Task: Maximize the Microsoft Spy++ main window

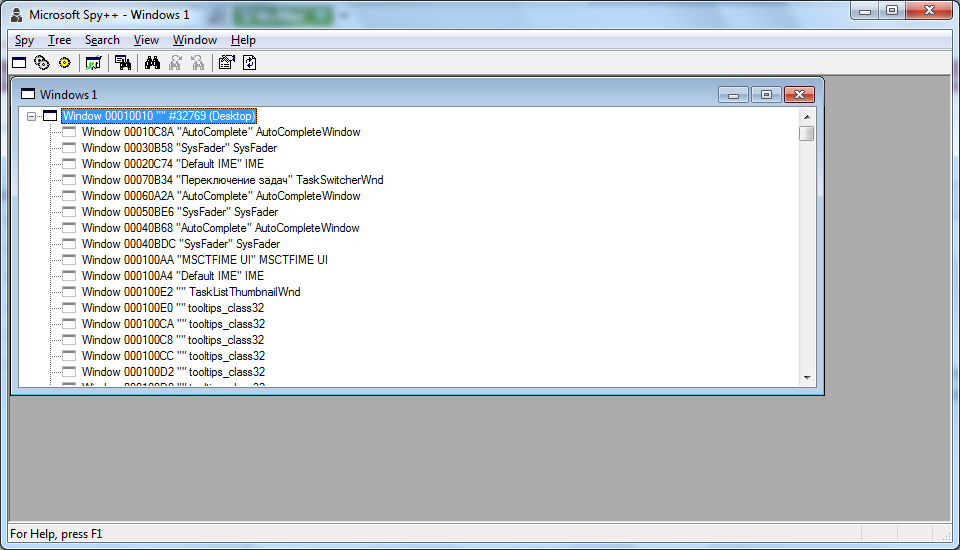Action: 891,10
